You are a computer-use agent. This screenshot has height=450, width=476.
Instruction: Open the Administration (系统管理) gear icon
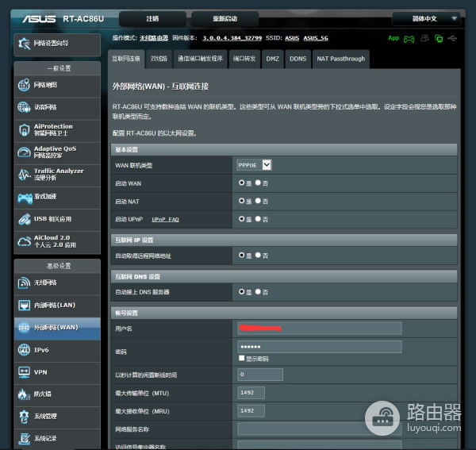pos(24,417)
